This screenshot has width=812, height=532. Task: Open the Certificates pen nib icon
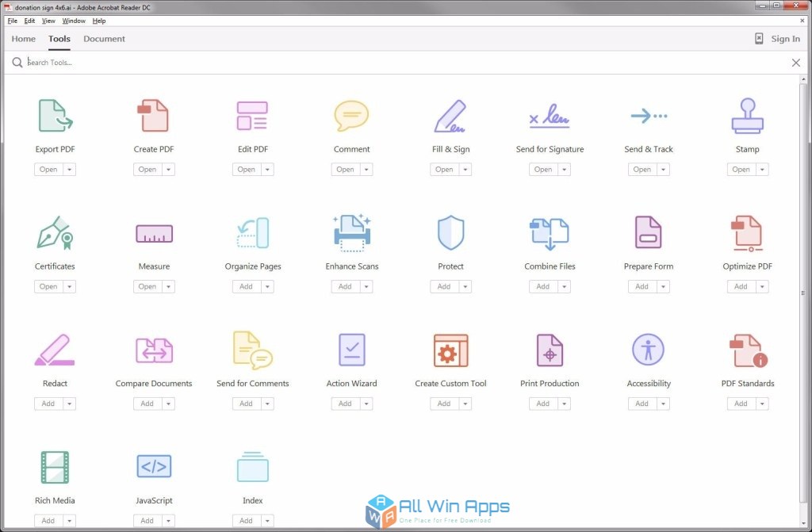click(x=55, y=232)
